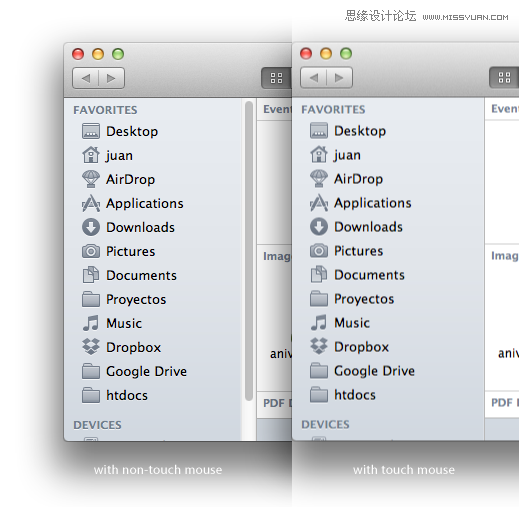Click the Applications icon in the left window
The height and width of the screenshot is (507, 519).
(91, 203)
